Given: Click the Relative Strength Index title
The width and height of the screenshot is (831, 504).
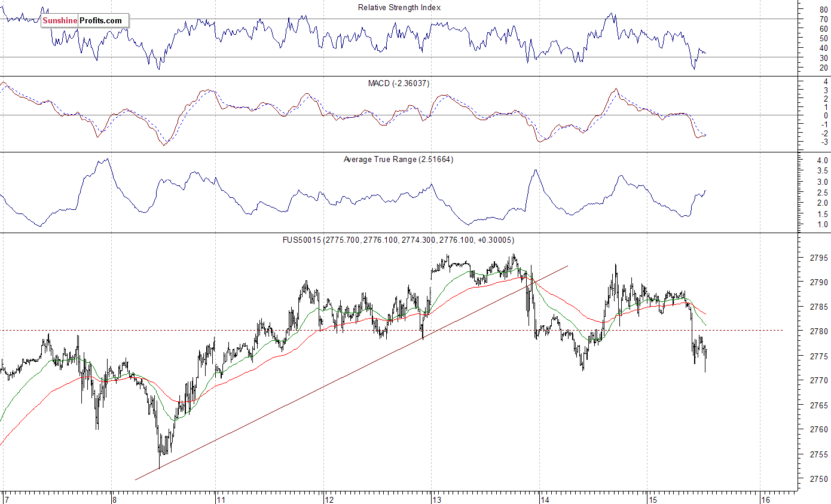Looking at the screenshot, I should [x=399, y=7].
